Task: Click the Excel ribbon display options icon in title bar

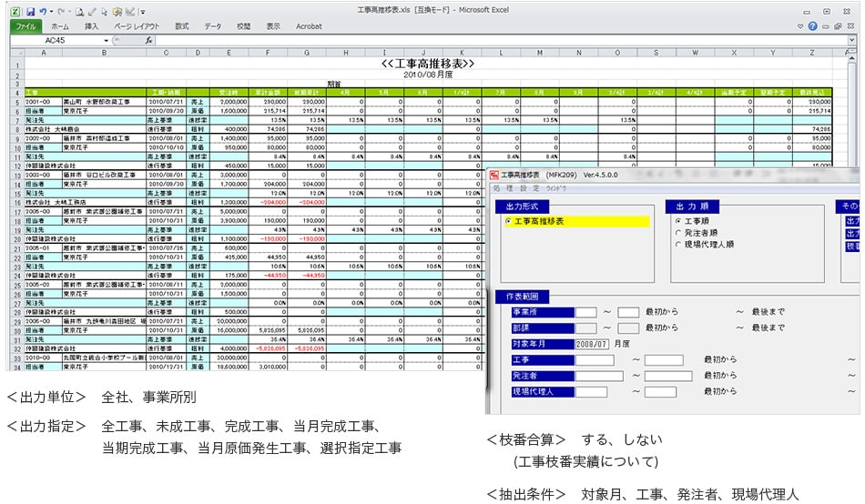Action: pos(827,11)
